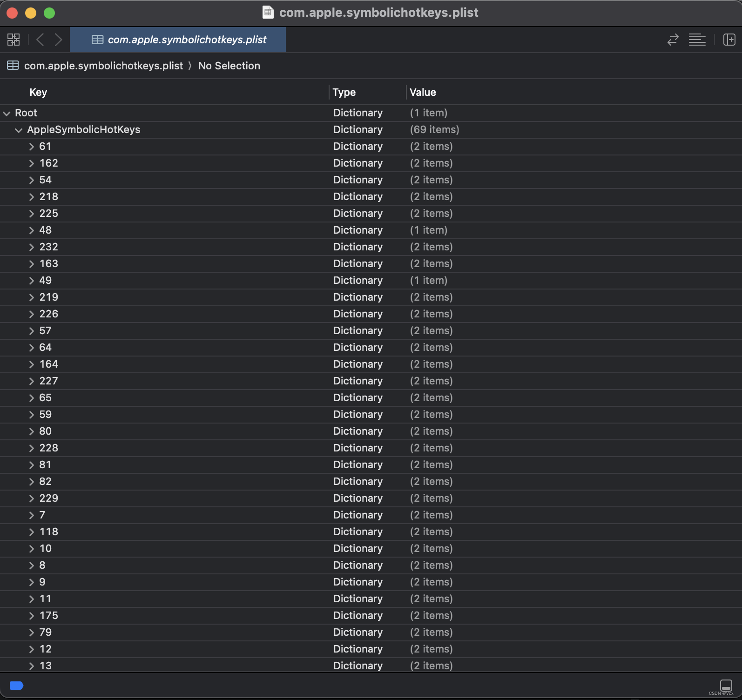Screen dimensions: 742x700
Task: Select the key 80 row
Action: [371, 431]
